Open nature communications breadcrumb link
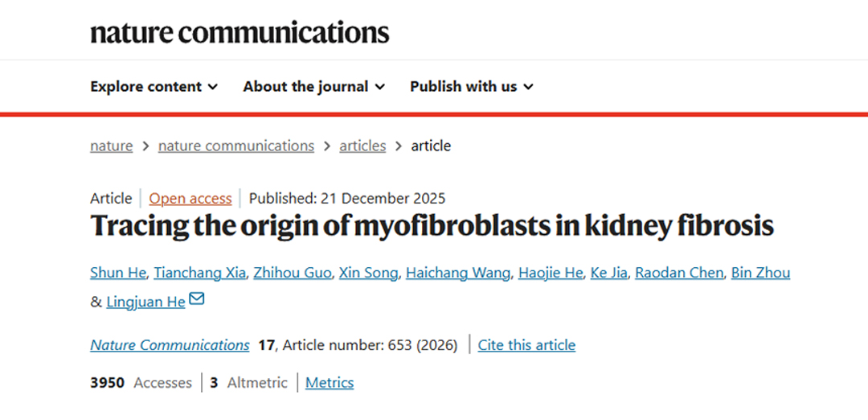868x420 pixels. pyautogui.click(x=235, y=146)
